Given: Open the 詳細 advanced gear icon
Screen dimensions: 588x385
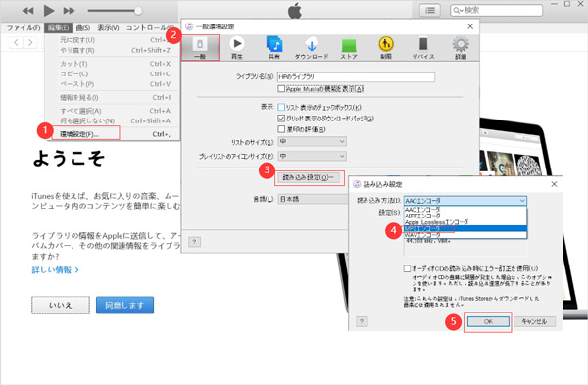Looking at the screenshot, I should (x=461, y=48).
